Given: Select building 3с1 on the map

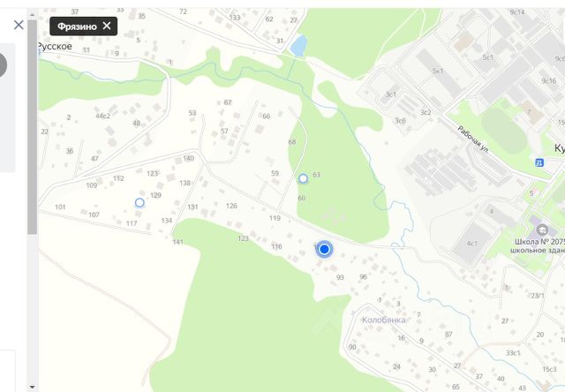Looking at the screenshot, I should [391, 94].
